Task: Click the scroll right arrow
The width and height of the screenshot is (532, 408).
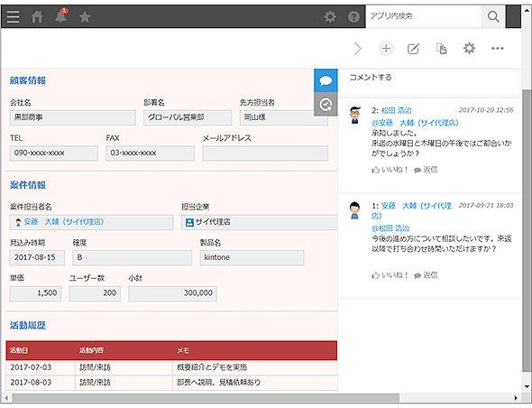Action: click(x=516, y=398)
